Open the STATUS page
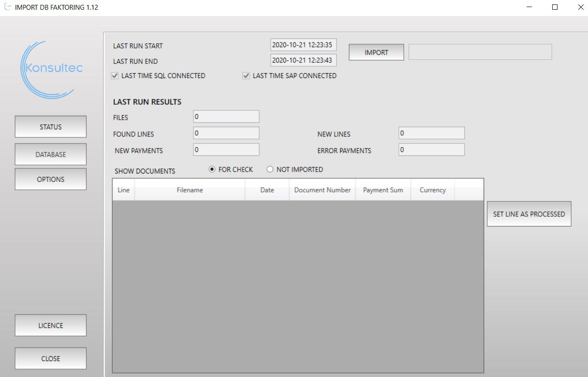This screenshot has height=377, width=588. [51, 127]
